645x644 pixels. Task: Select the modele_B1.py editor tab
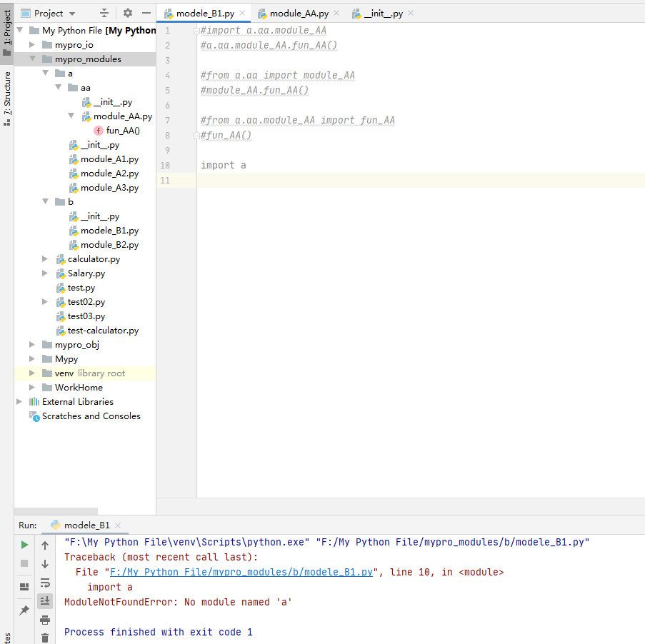point(205,14)
